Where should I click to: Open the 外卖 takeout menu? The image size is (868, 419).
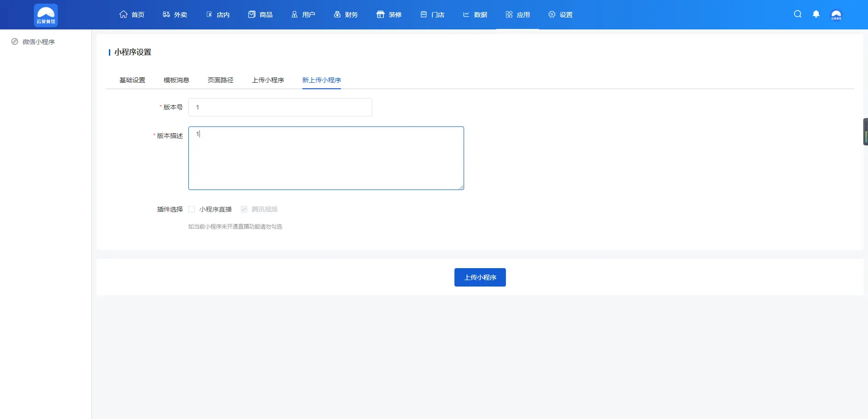(175, 15)
